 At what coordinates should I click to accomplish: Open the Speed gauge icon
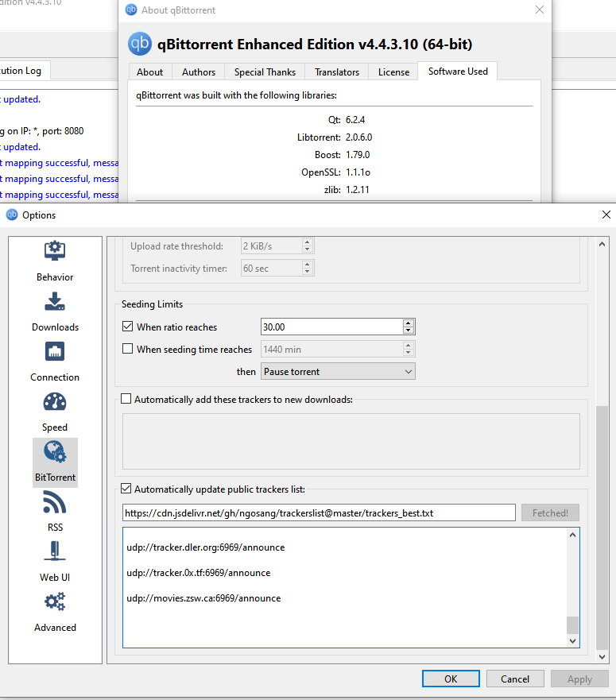[x=55, y=402]
